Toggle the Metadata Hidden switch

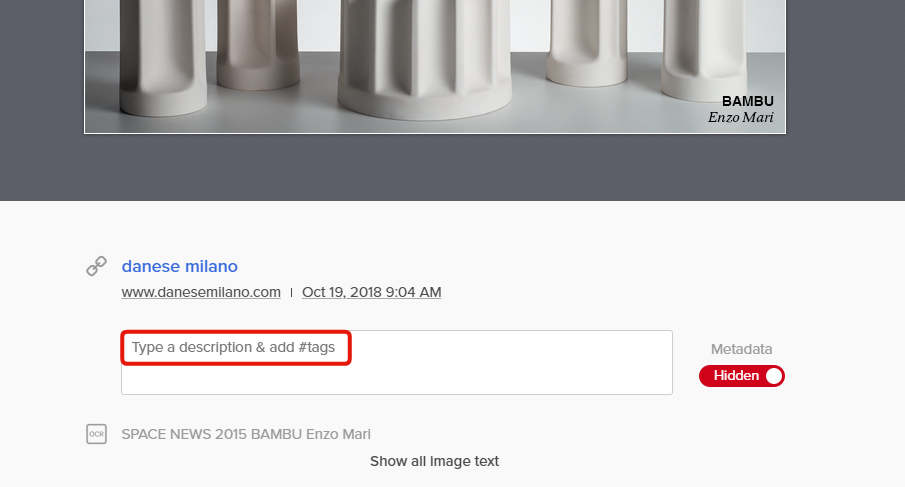click(742, 376)
